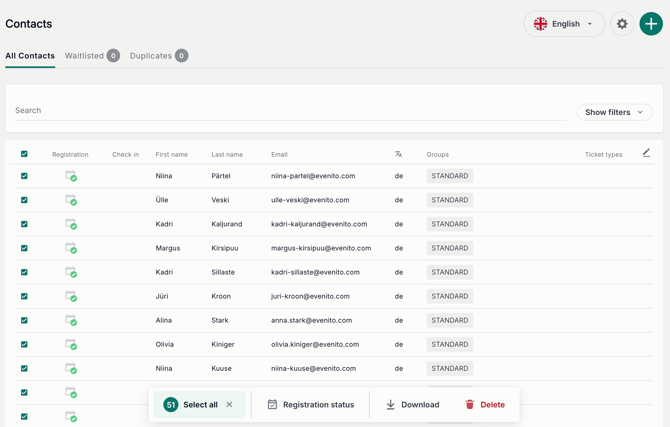The height and width of the screenshot is (427, 670).
Task: Click into the Search contacts field
Action: click(290, 110)
